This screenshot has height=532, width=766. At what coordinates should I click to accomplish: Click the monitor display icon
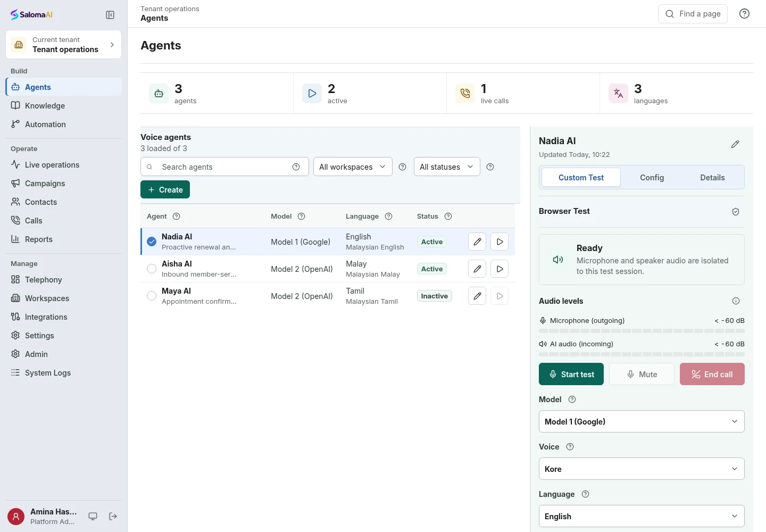[x=93, y=516]
